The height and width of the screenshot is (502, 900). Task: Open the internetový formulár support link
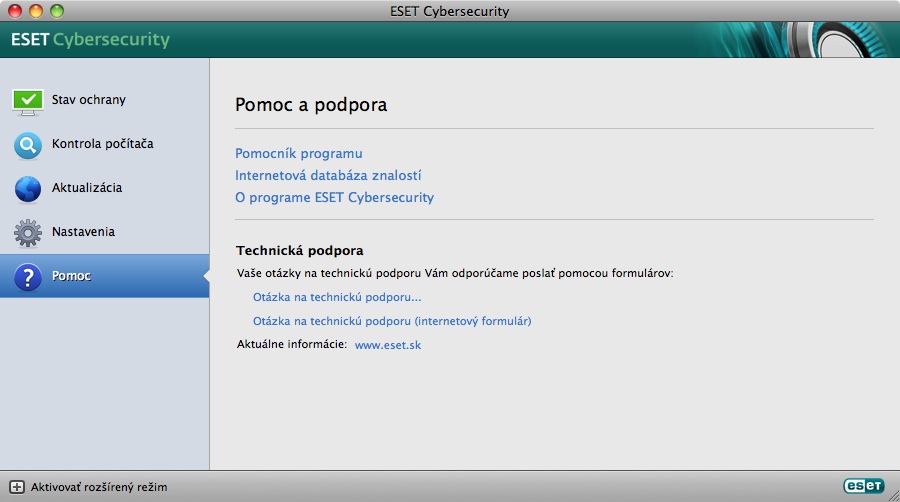(392, 321)
